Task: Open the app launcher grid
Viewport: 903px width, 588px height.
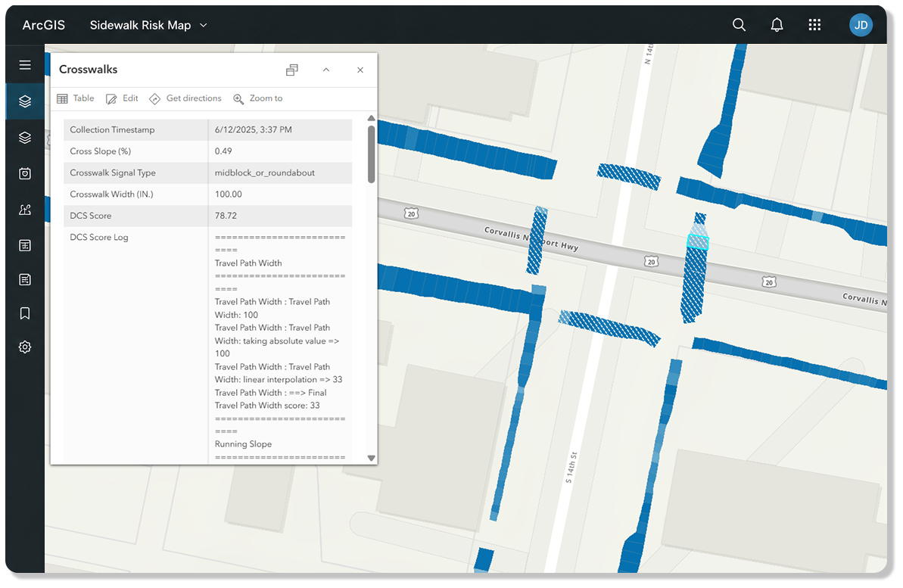Action: tap(814, 25)
